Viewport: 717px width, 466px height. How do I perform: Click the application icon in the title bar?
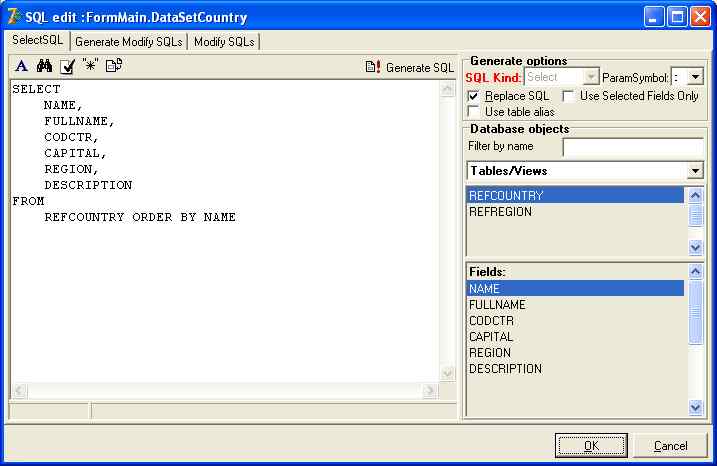tap(13, 17)
